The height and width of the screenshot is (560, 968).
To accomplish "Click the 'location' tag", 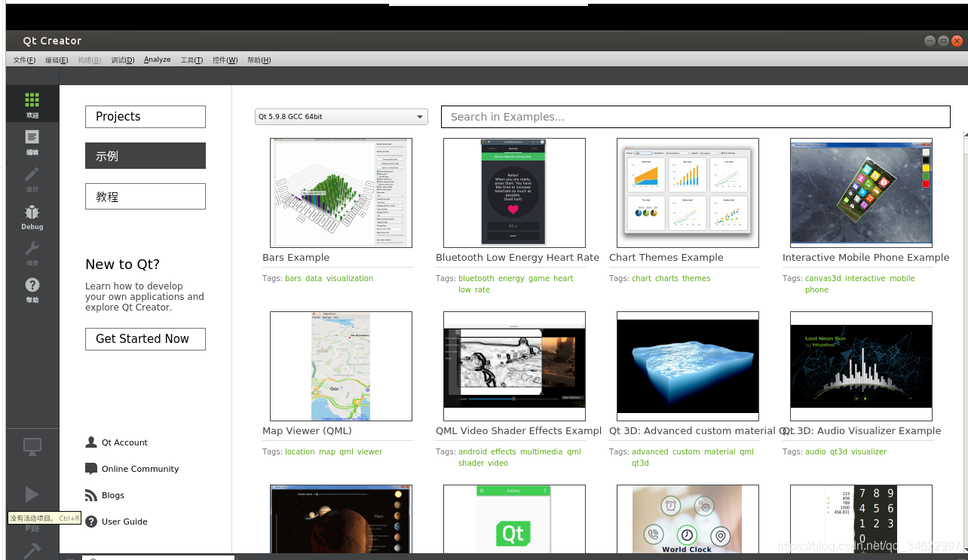I will point(300,452).
